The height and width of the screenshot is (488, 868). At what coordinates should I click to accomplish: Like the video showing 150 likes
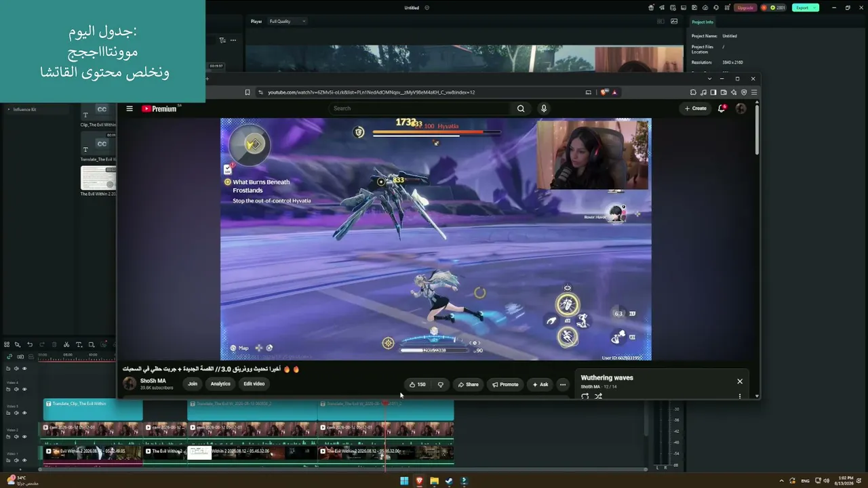tap(418, 384)
